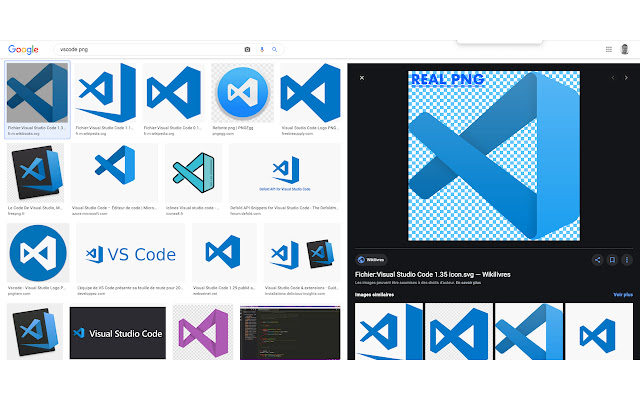
Task: Open the Google apps grid
Action: pos(609,49)
